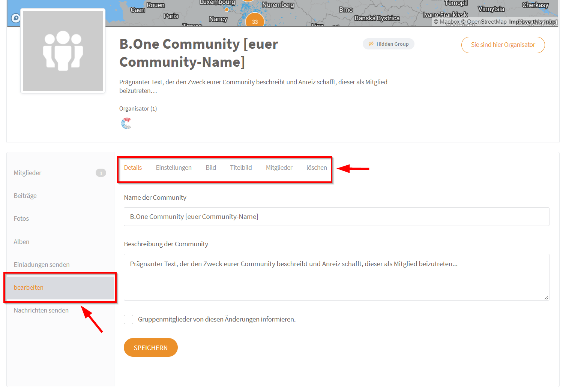Tick Gruppenmitglieder von diesen Änderungen informieren checkbox
The height and width of the screenshot is (392, 566).
[129, 319]
